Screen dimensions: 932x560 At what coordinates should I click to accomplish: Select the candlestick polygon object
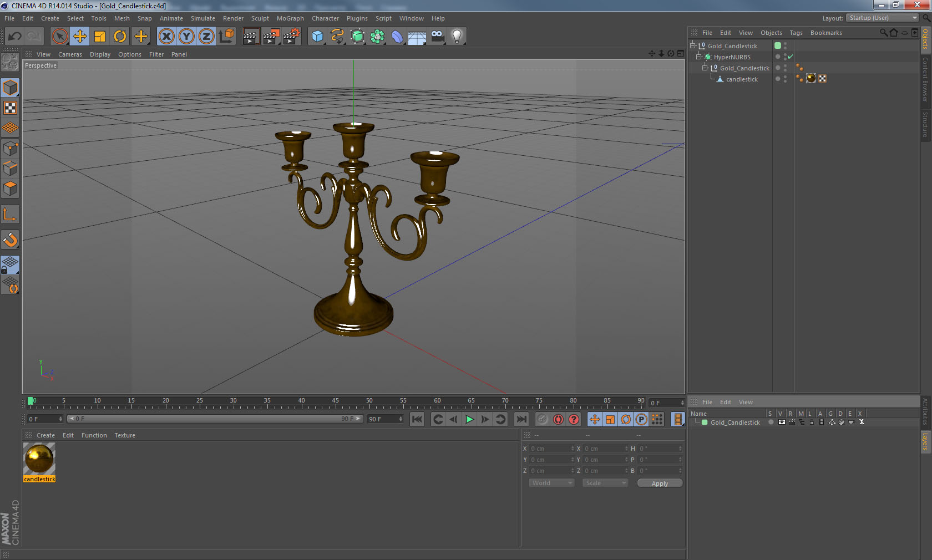(742, 79)
